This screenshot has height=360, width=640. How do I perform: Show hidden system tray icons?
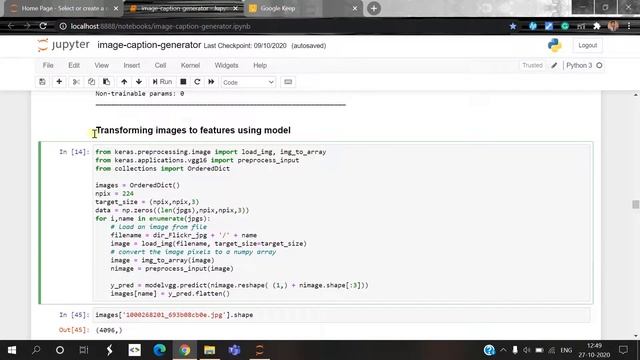[x=503, y=350]
